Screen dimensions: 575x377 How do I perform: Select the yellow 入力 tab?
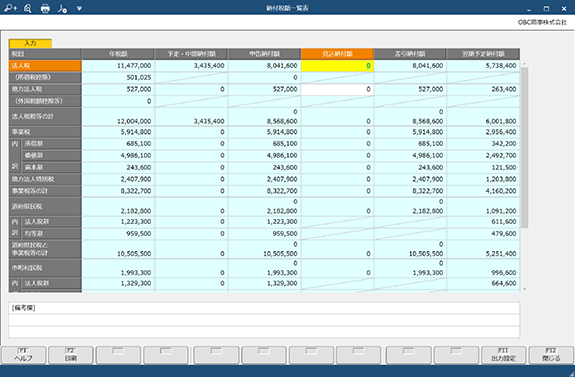pyautogui.click(x=30, y=43)
